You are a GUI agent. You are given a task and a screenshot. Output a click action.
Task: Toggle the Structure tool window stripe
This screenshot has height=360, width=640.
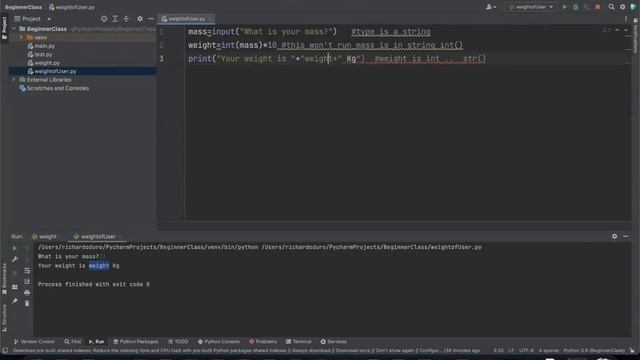(x=4, y=318)
